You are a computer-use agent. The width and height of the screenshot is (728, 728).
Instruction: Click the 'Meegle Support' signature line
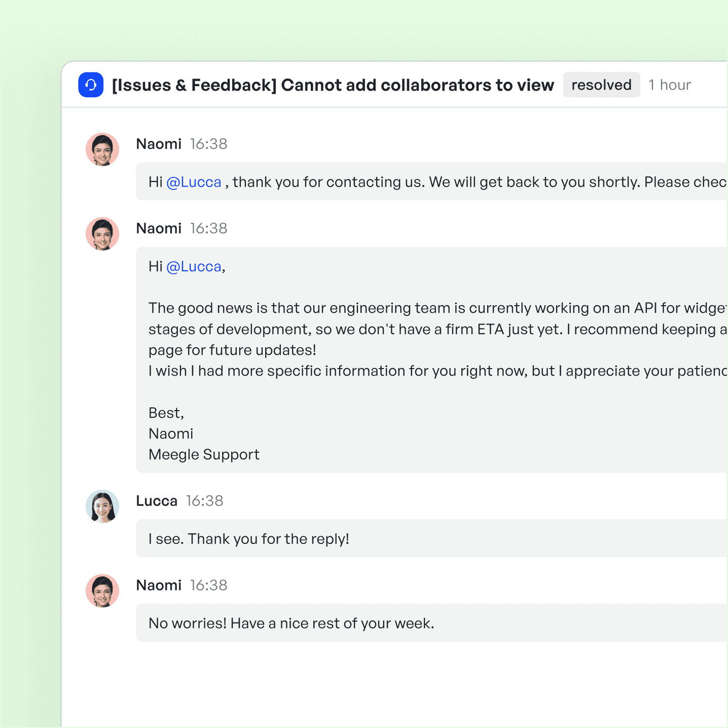204,454
